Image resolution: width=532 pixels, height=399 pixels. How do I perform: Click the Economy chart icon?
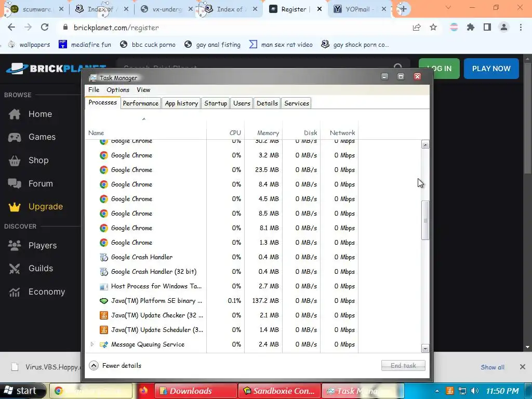15,292
